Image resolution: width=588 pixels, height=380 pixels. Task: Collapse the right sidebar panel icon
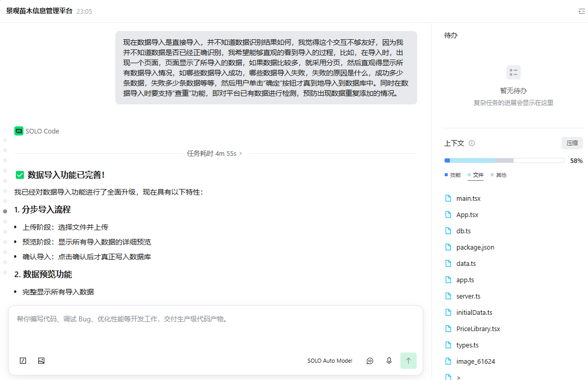(x=581, y=11)
